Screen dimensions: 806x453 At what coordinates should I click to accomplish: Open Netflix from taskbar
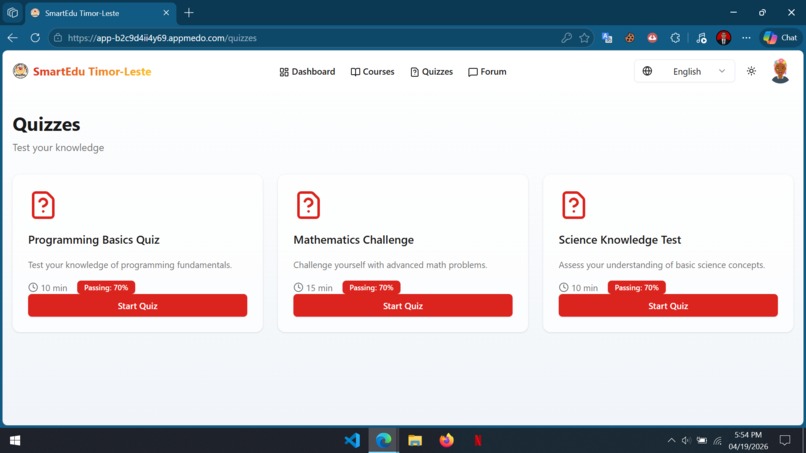(478, 441)
